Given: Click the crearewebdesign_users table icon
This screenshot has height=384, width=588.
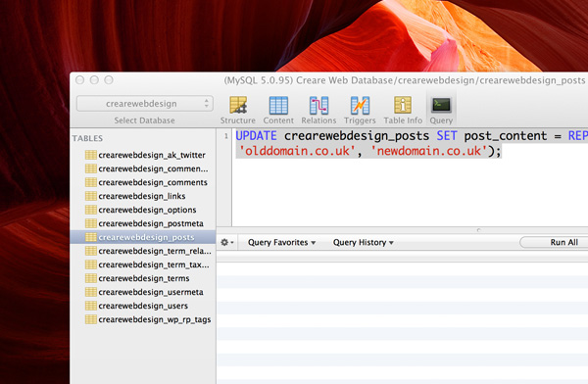Looking at the screenshot, I should pos(91,306).
